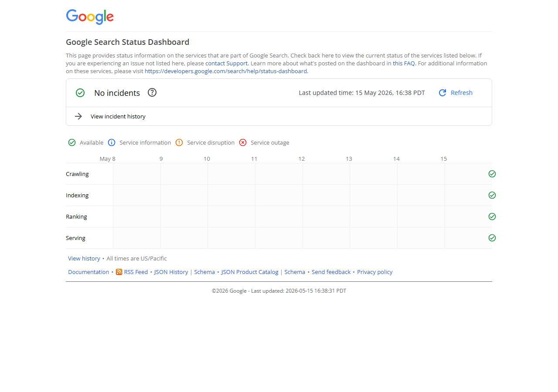Click the May 8 date header
The height and width of the screenshot is (392, 558).
click(108, 159)
